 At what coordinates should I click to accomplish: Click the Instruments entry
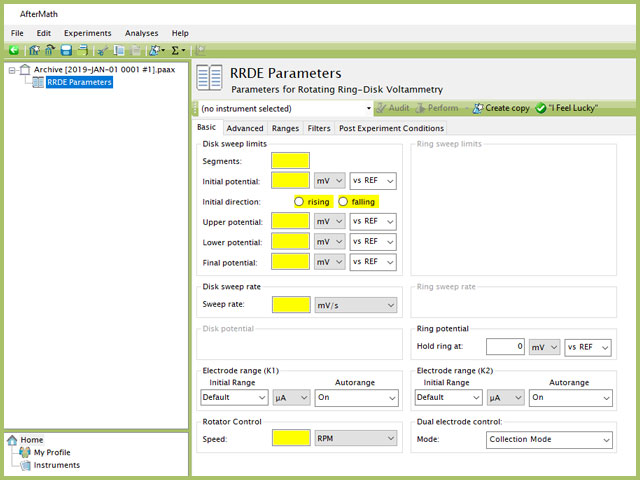[x=57, y=465]
